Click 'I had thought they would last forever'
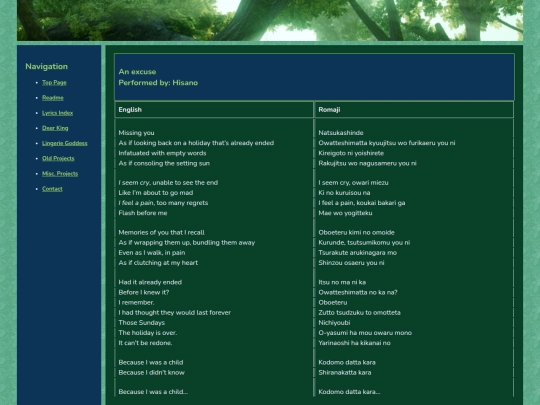Image resolution: width=540 pixels, height=405 pixels. [x=175, y=312]
